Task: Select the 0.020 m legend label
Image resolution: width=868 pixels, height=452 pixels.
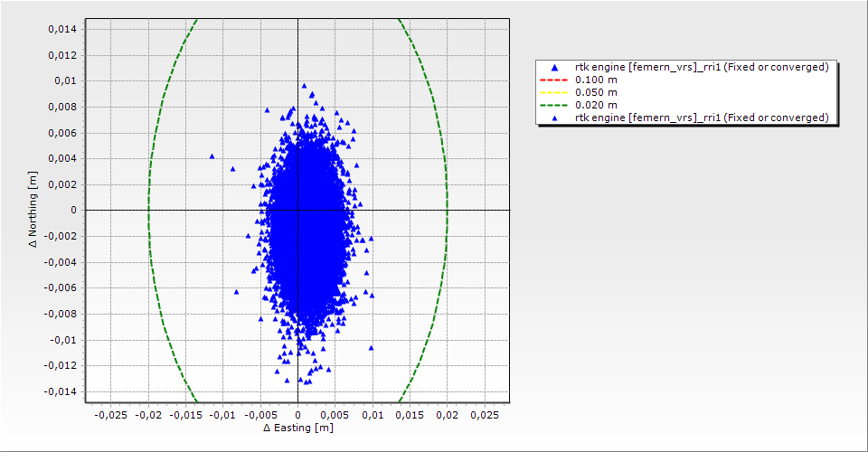Action: 597,105
